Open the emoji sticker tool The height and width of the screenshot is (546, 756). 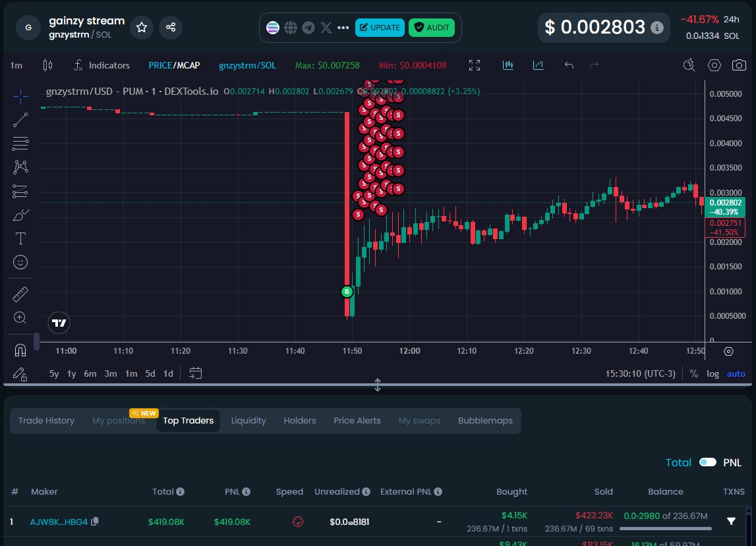pos(20,262)
